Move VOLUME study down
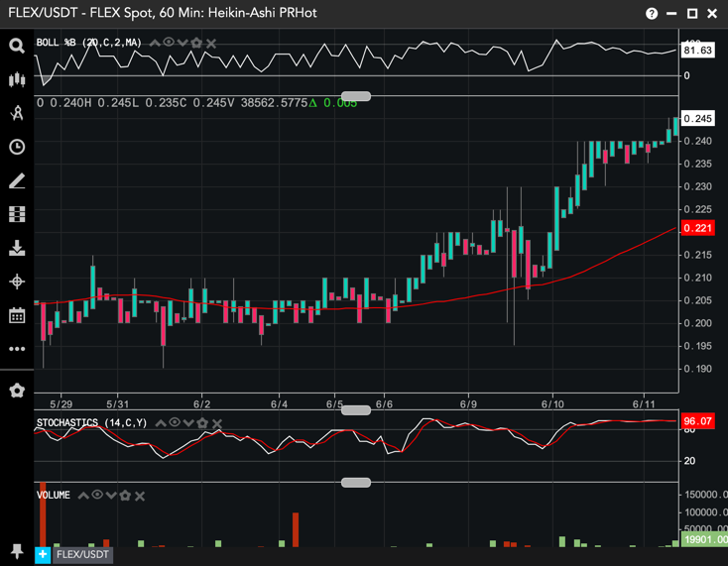Image resolution: width=728 pixels, height=566 pixels. coord(111,496)
